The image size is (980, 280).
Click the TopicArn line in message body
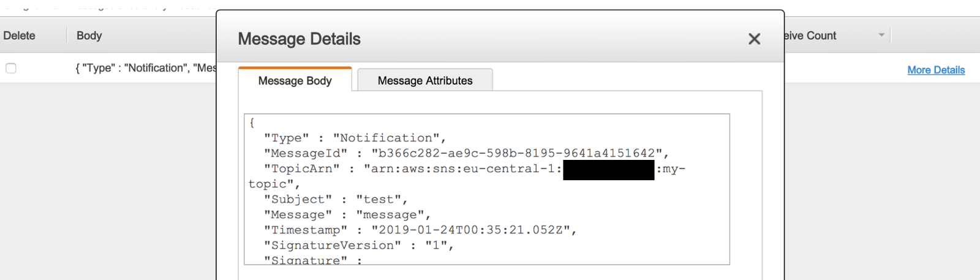(412, 168)
